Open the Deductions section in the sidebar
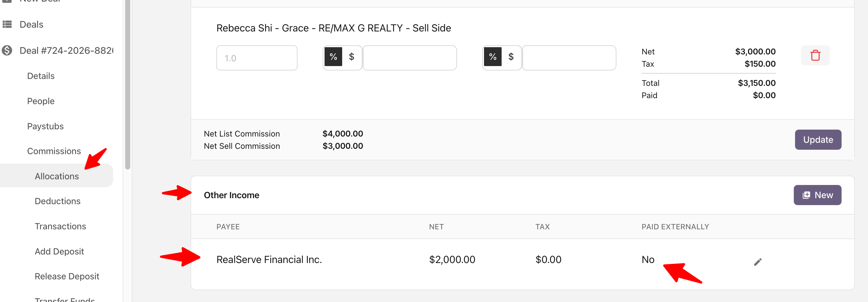The image size is (868, 302). click(58, 201)
